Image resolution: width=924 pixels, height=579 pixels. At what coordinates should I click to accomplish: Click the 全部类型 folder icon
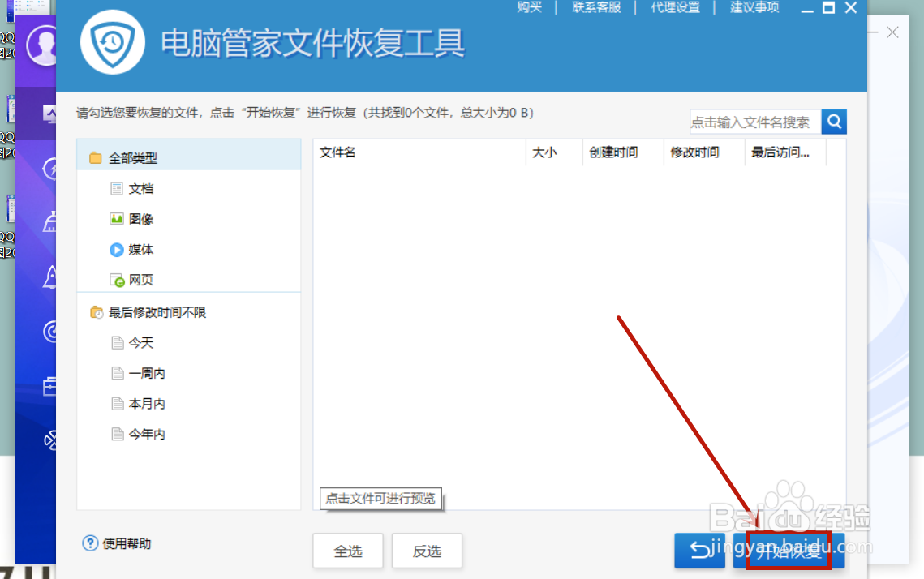point(96,158)
